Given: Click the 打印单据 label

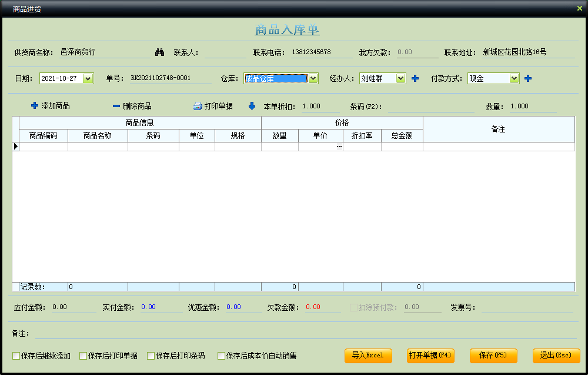Looking at the screenshot, I should point(219,106).
